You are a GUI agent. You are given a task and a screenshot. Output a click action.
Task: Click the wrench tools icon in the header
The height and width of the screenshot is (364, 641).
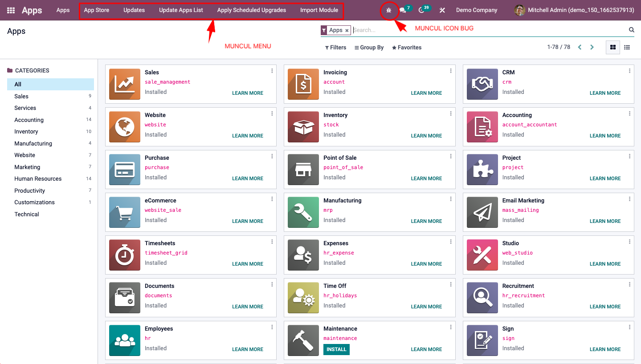point(441,10)
